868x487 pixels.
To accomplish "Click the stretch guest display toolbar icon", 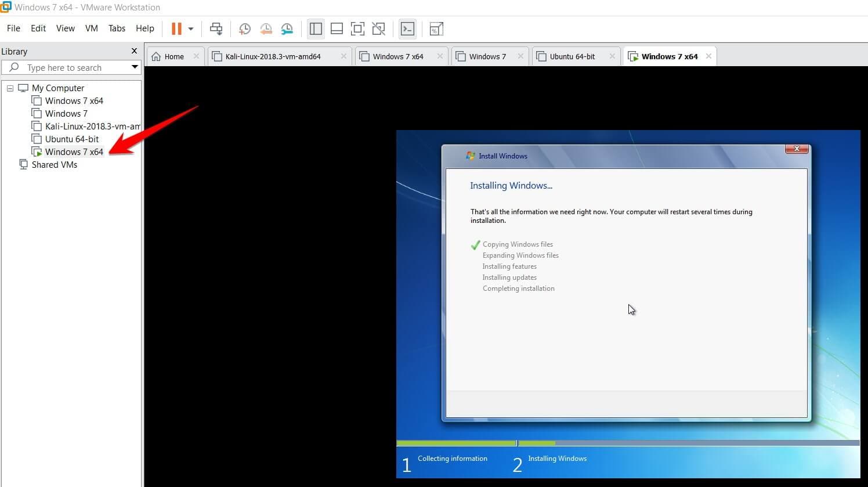I will point(436,28).
